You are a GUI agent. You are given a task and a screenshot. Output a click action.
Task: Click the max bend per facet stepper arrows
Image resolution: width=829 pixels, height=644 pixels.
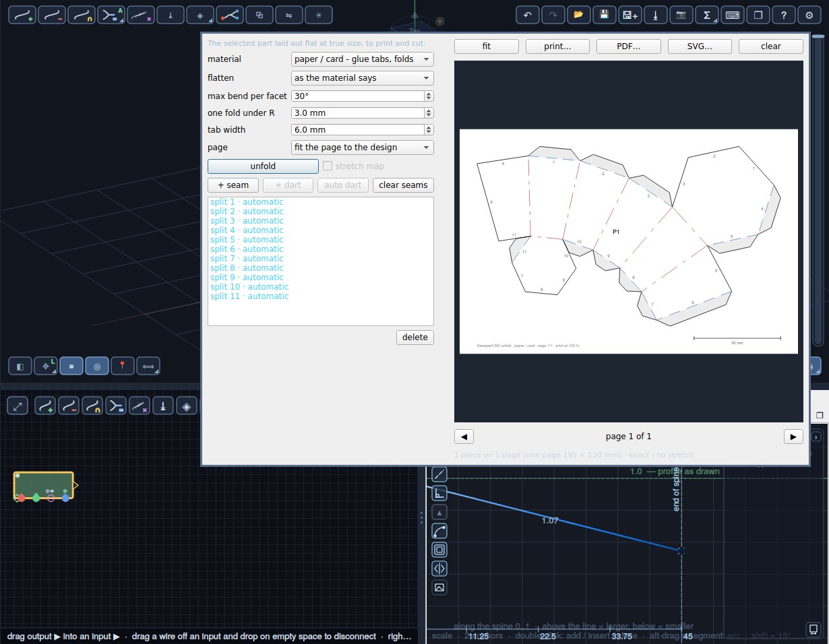[429, 96]
